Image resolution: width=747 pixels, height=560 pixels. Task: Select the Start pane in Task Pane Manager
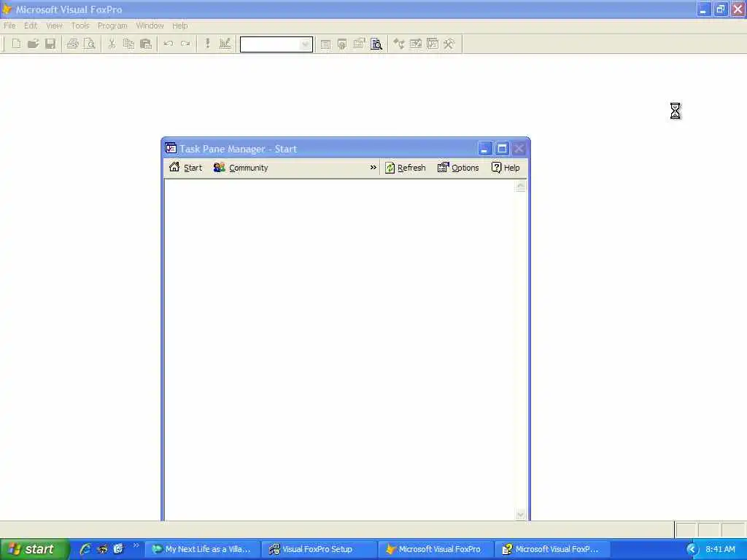[186, 168]
